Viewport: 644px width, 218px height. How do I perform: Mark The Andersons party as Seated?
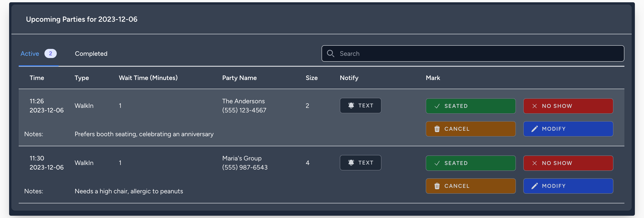click(471, 106)
